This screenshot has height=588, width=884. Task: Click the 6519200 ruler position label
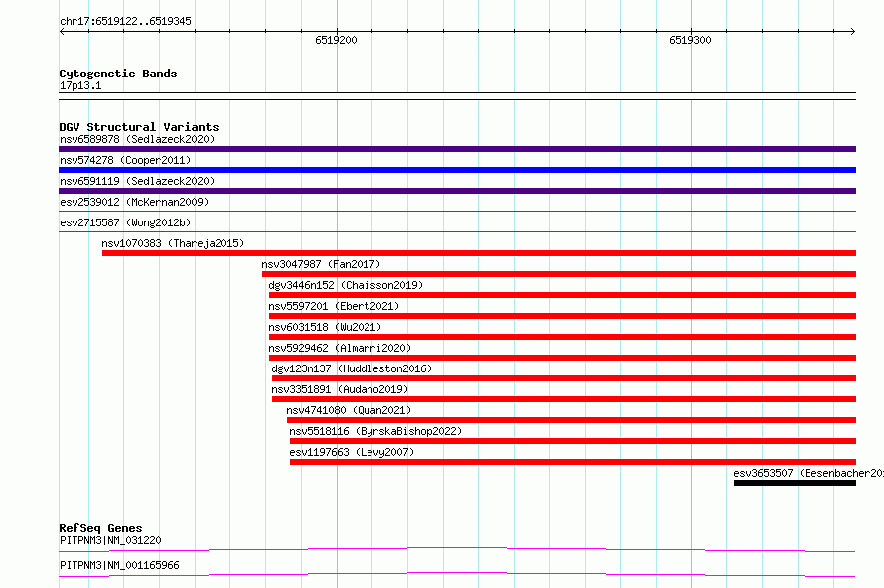336,40
